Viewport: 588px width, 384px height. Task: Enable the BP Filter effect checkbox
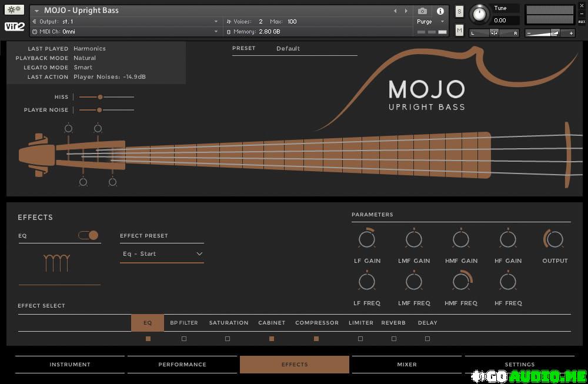[x=184, y=339]
